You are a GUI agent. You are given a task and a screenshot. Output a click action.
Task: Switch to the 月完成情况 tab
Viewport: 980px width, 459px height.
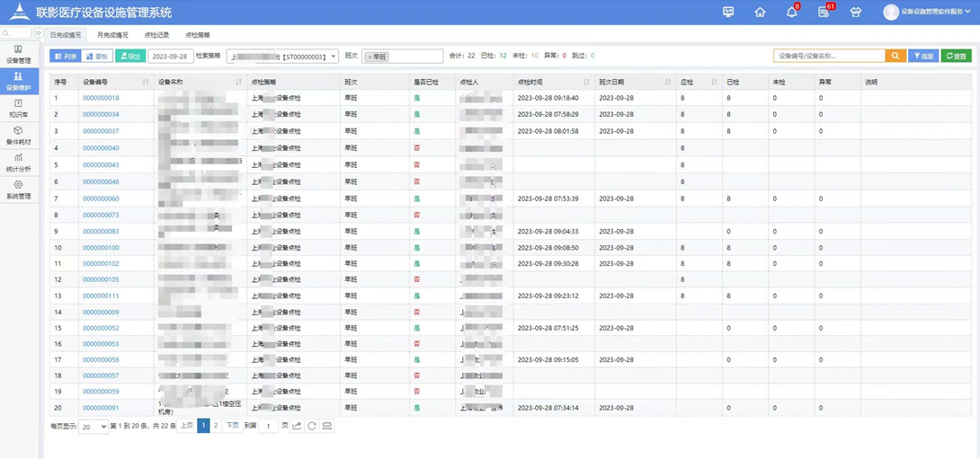point(112,35)
